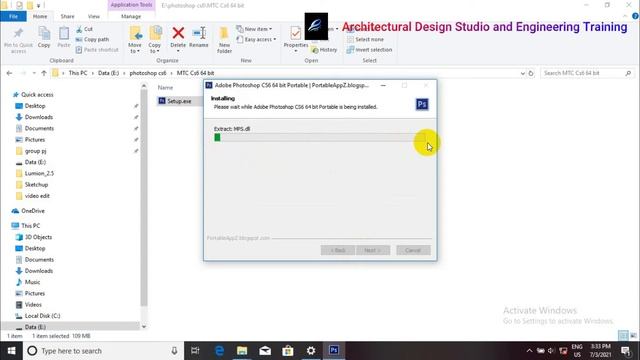Select the video edit folder
Viewport: 640px width, 360px height.
pos(37,196)
